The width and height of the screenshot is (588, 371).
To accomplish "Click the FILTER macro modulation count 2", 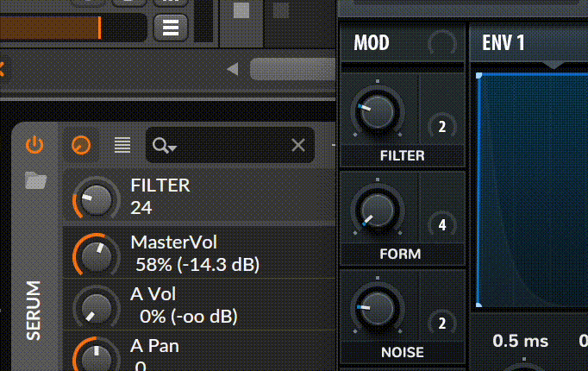I will pos(442,127).
